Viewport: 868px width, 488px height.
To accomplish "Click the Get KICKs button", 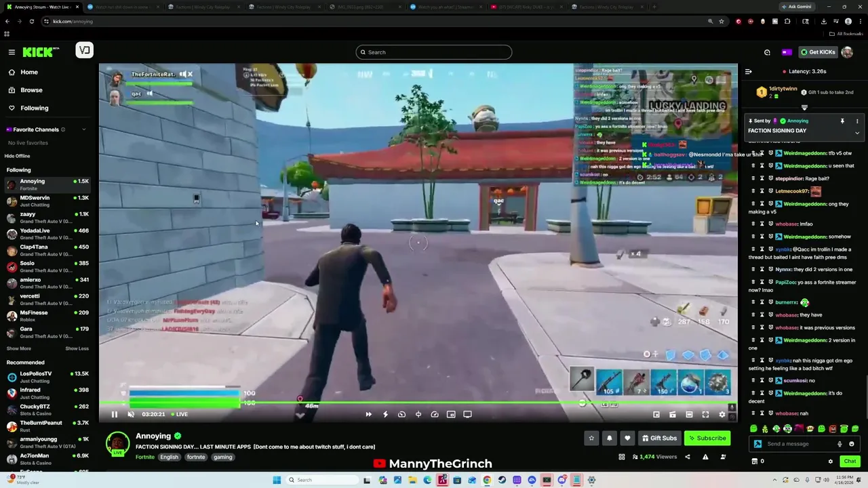I will coord(818,52).
